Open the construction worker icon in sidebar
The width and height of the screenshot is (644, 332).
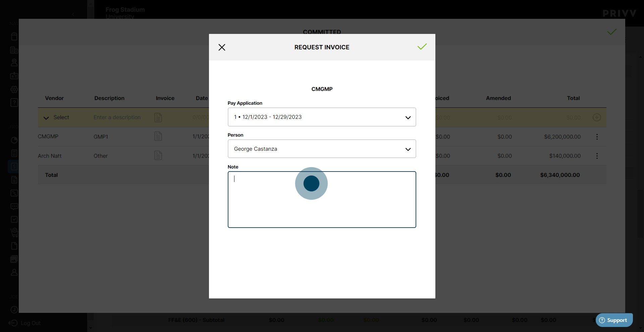click(14, 62)
